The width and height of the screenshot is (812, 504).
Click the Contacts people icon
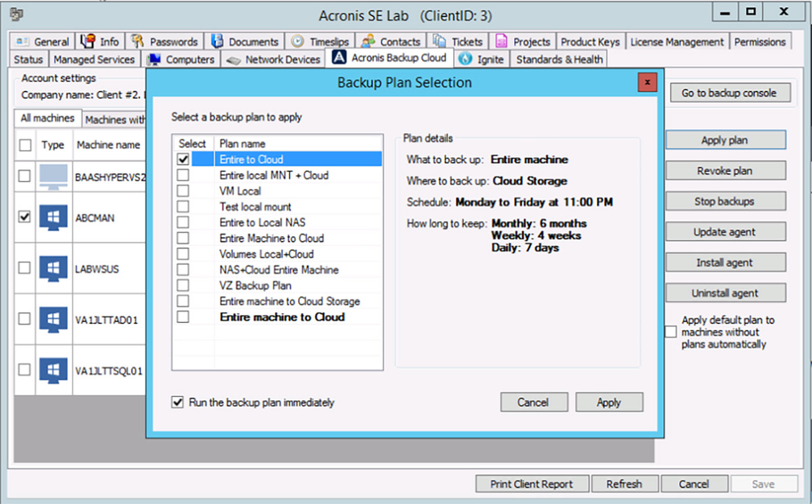[368, 41]
